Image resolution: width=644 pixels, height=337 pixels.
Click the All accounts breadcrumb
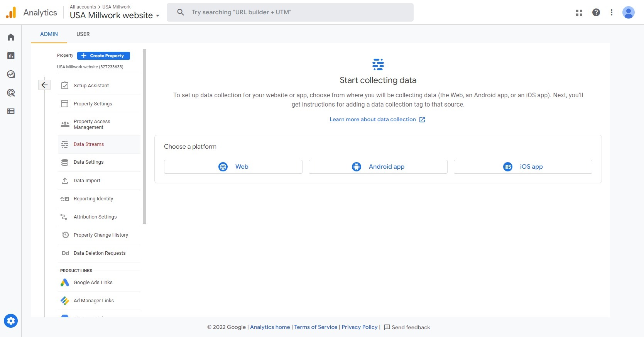(83, 7)
